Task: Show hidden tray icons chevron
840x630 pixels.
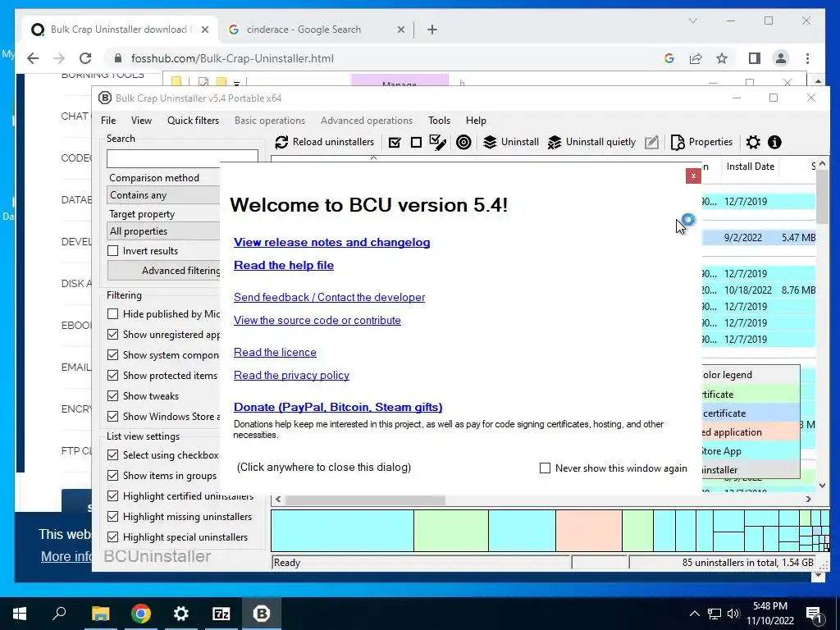Action: pyautogui.click(x=694, y=614)
